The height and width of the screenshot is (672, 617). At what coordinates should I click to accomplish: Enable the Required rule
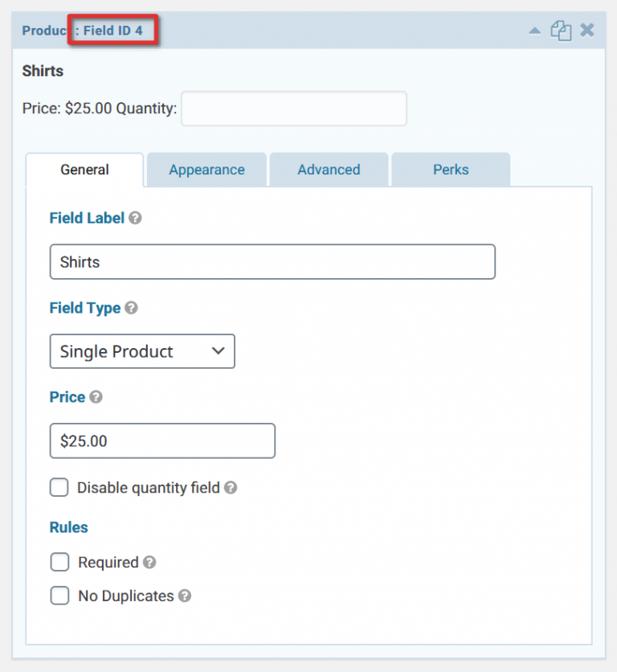click(x=59, y=562)
